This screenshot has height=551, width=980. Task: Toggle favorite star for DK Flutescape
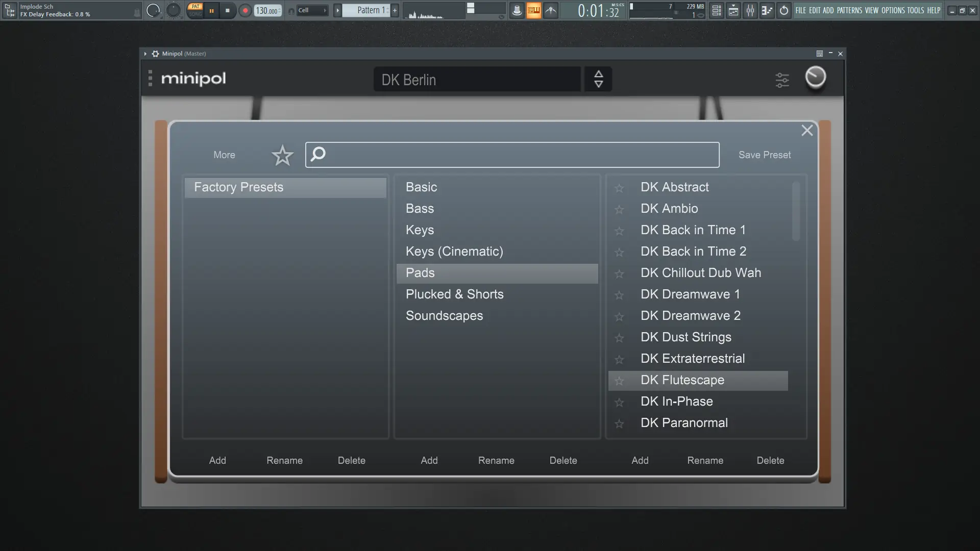(x=619, y=381)
